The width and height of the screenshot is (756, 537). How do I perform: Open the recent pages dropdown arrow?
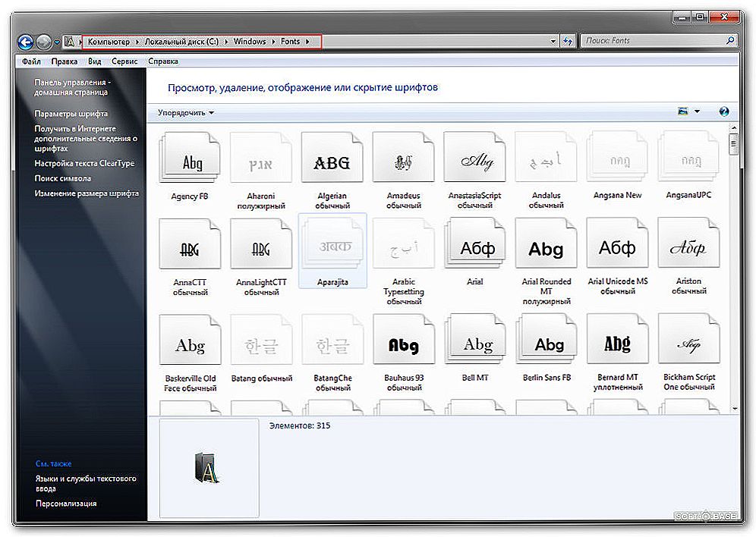(x=57, y=42)
